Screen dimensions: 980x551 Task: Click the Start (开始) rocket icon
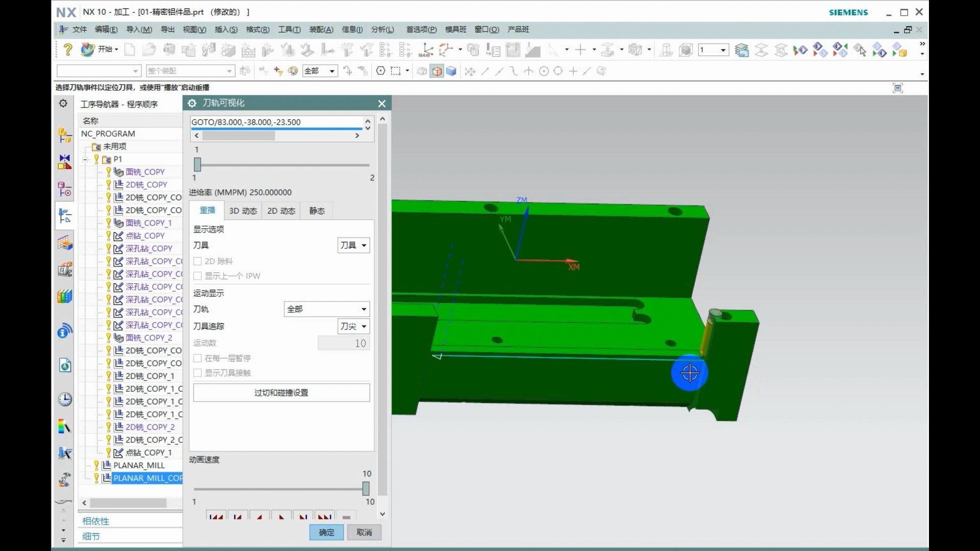point(88,49)
